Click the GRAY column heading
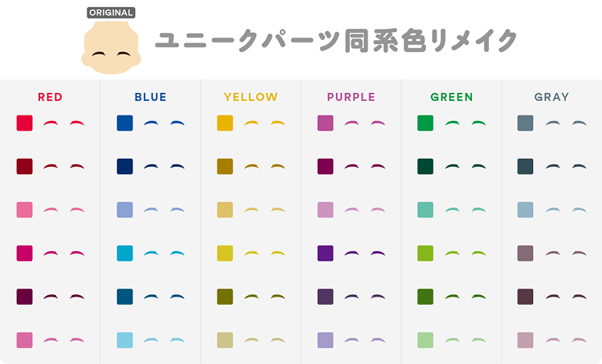The width and height of the screenshot is (602, 364). click(x=551, y=97)
